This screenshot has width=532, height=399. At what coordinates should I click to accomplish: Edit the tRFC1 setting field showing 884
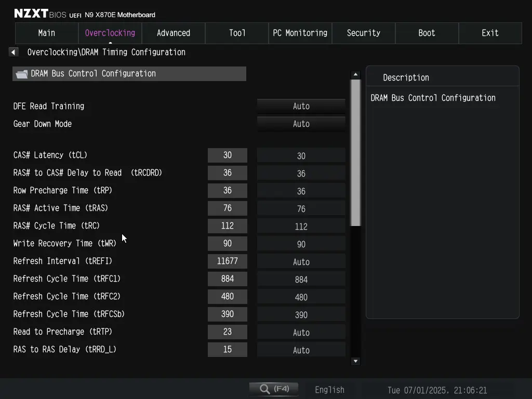click(x=301, y=279)
